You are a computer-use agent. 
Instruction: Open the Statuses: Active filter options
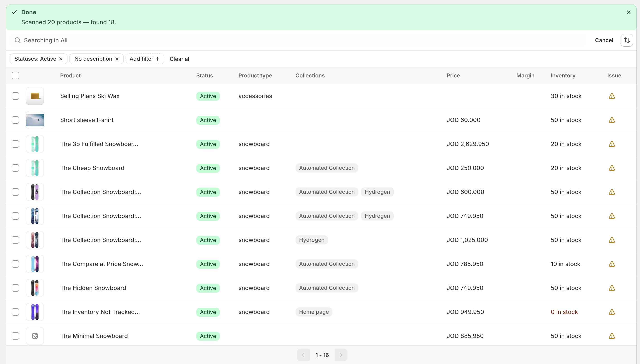coord(35,59)
